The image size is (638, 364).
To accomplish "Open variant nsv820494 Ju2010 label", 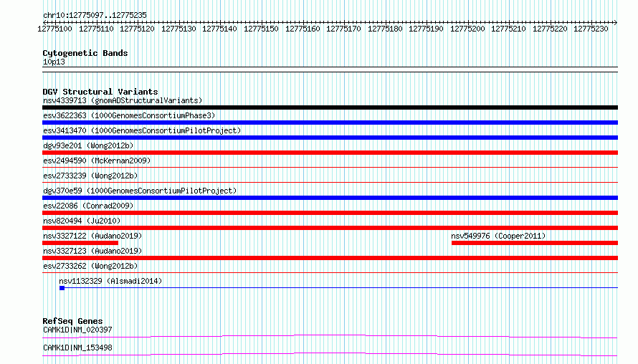I will click(x=82, y=221).
